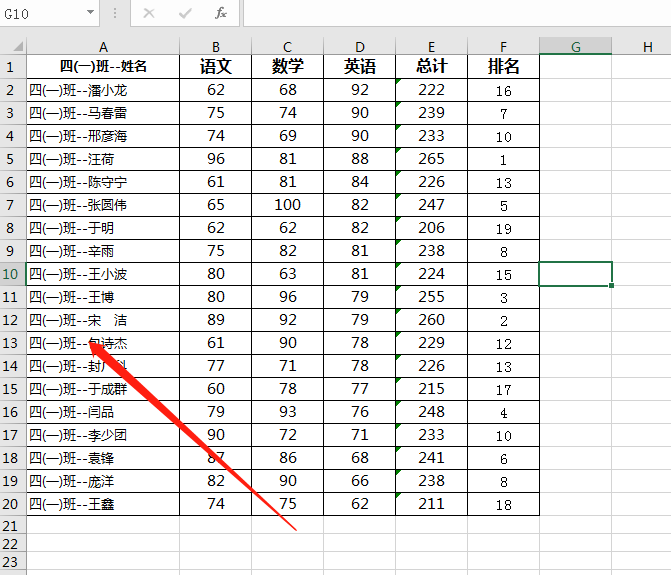Select column B header
The width and height of the screenshot is (671, 575).
point(215,46)
